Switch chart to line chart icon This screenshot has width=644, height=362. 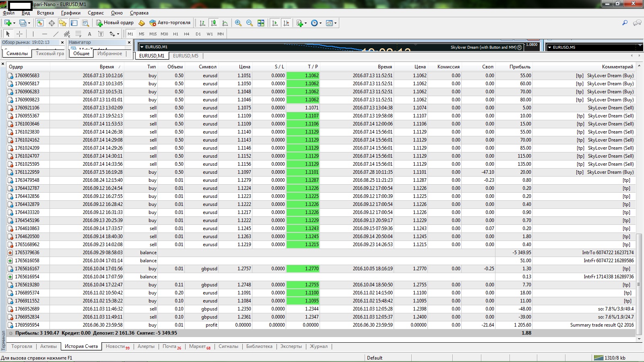coord(225,23)
